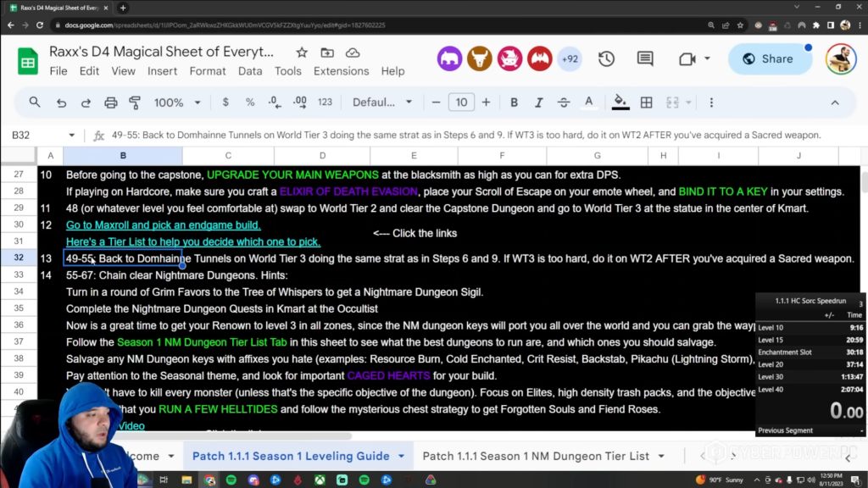The image size is (868, 488).
Task: View the cloud save status icon
Action: [x=353, y=53]
